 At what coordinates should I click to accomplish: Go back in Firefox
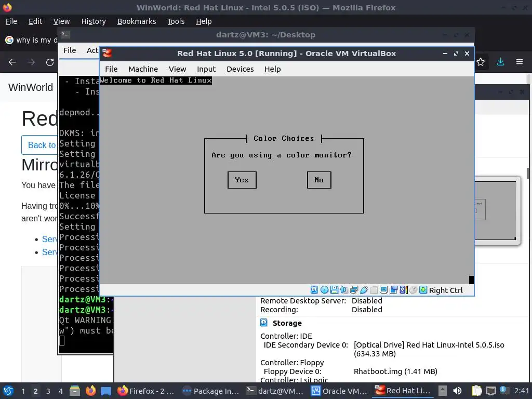pos(12,62)
